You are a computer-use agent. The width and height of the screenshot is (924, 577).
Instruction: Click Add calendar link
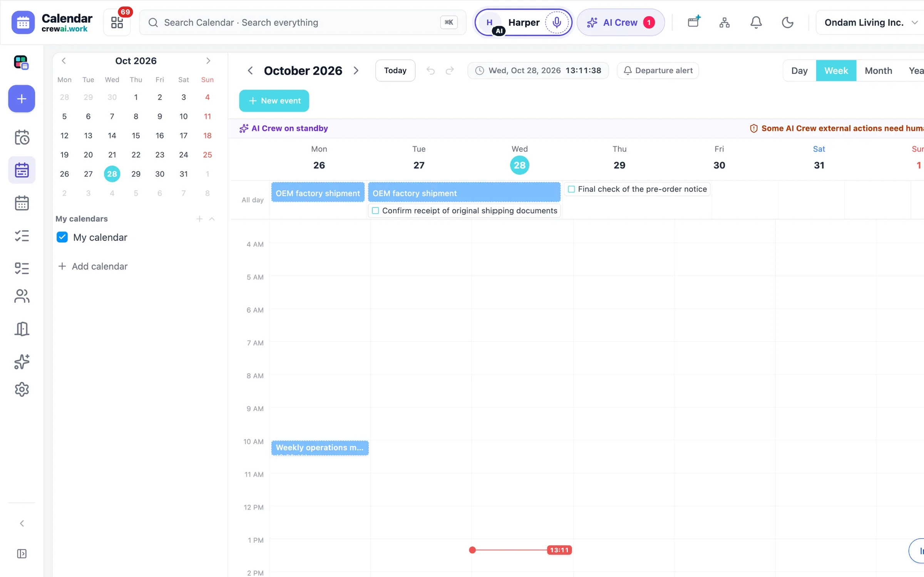[x=92, y=266]
